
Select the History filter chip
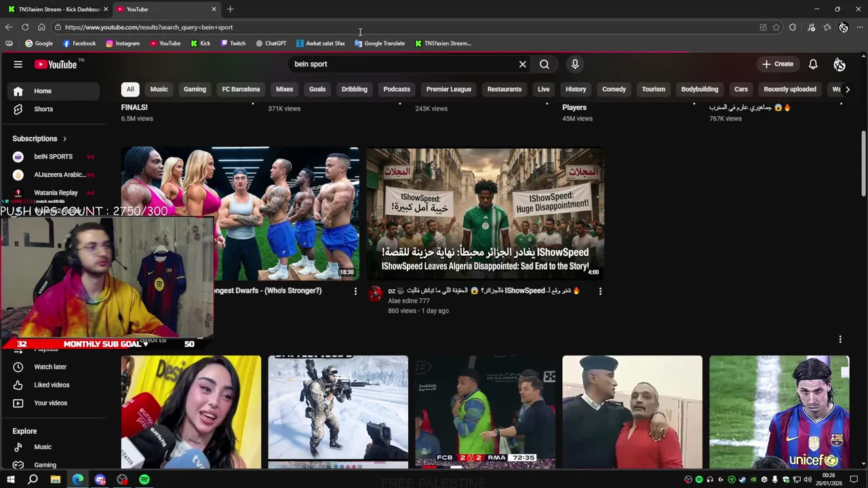point(576,89)
